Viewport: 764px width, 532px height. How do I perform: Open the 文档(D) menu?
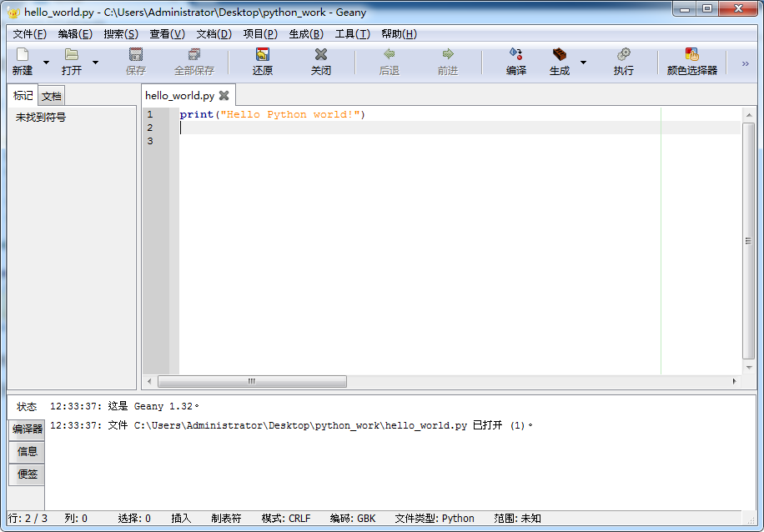214,34
